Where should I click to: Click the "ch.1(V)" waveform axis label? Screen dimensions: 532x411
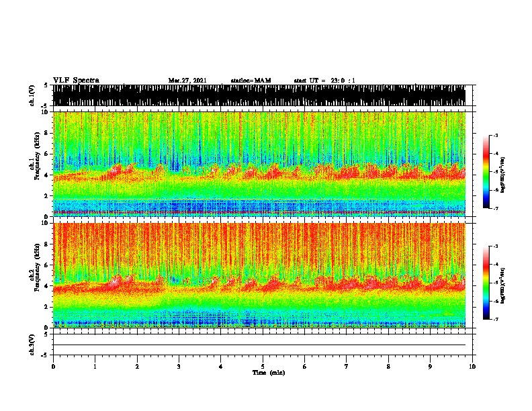click(32, 95)
